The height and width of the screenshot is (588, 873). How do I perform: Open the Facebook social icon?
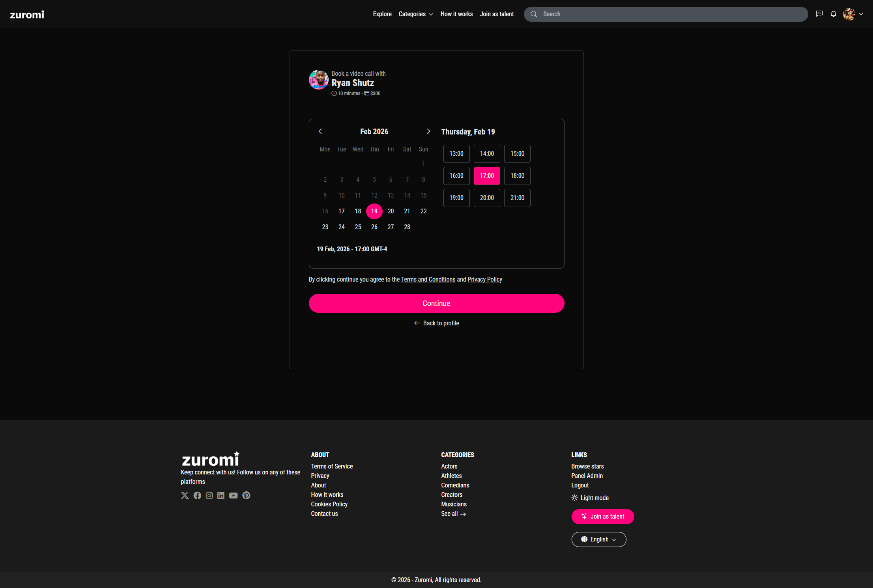click(197, 495)
